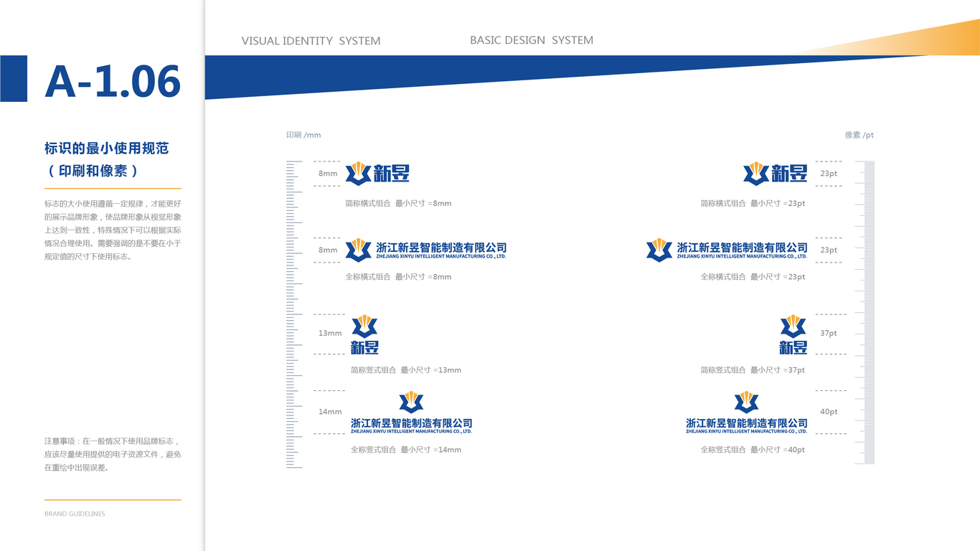Click the caption 简称竖式组合 最小尺寸 =13mm
The image size is (980, 551).
406,370
